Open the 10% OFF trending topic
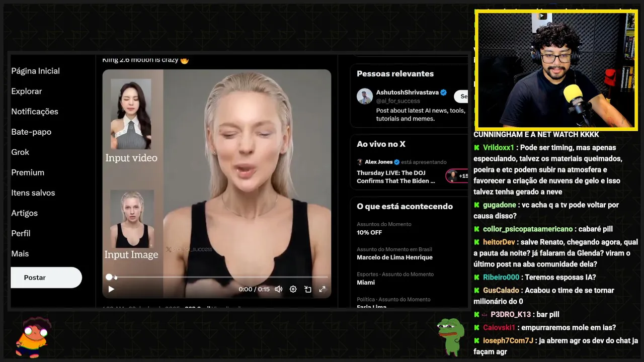Screen dimensions: 644x362 [x=369, y=232]
